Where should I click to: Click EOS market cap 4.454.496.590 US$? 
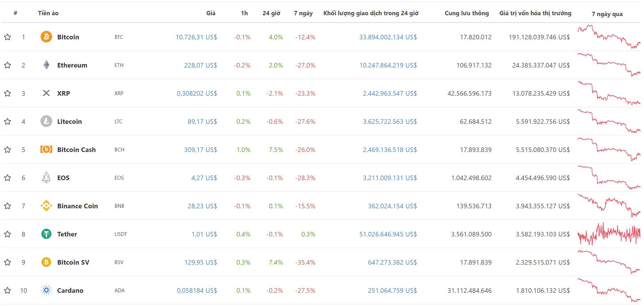(543, 178)
